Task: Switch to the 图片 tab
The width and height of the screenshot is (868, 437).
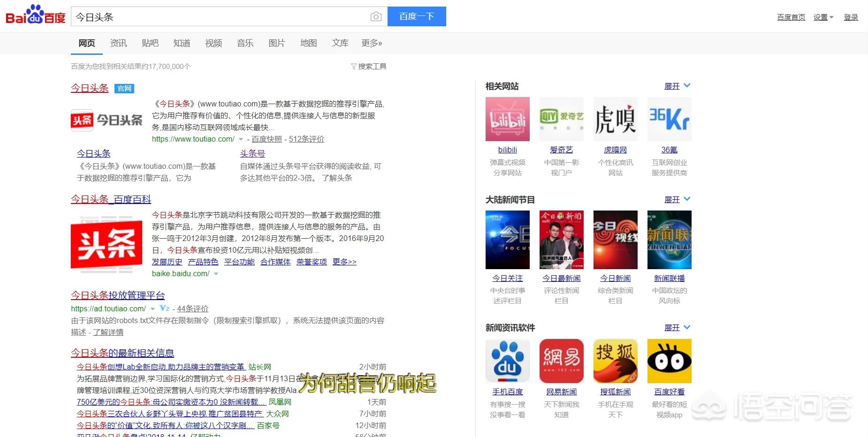Action: point(277,43)
